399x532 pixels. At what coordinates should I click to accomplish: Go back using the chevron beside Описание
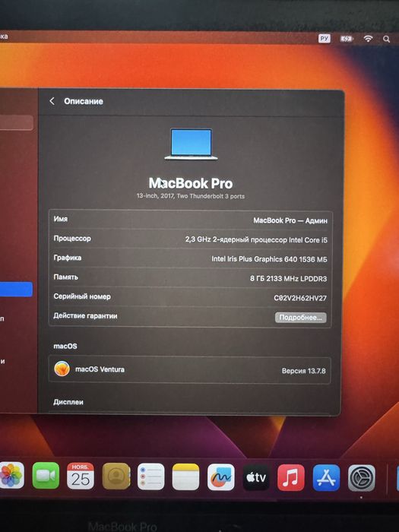52,101
